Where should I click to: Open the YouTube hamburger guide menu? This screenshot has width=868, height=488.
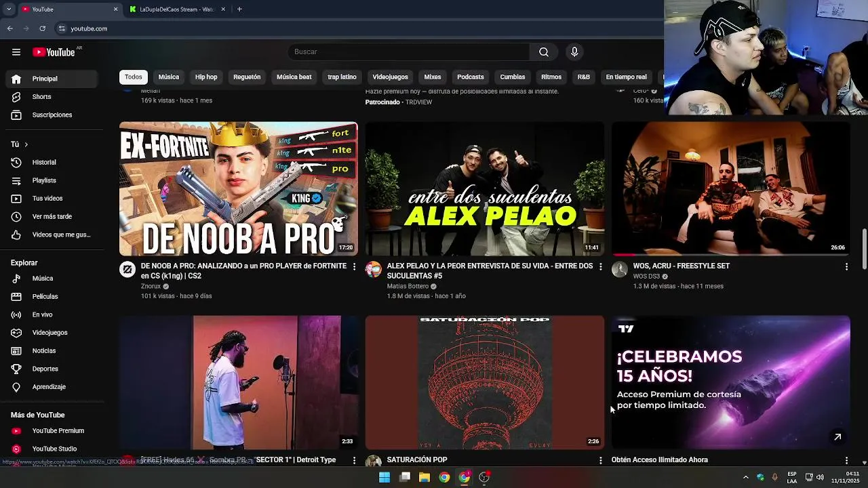coord(16,52)
